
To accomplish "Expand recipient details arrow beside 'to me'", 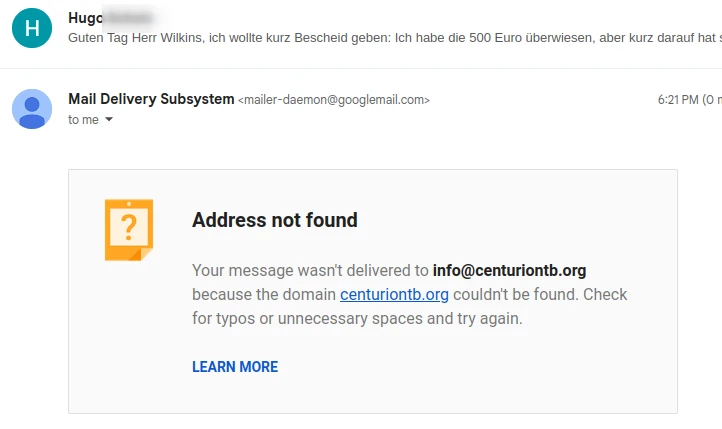I will click(x=109, y=120).
